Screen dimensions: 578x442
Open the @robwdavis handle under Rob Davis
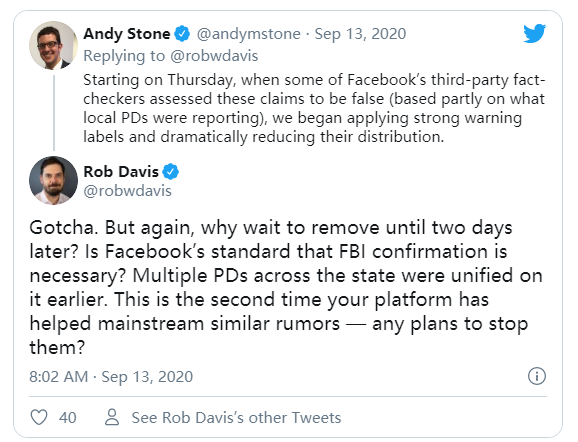[x=128, y=191]
